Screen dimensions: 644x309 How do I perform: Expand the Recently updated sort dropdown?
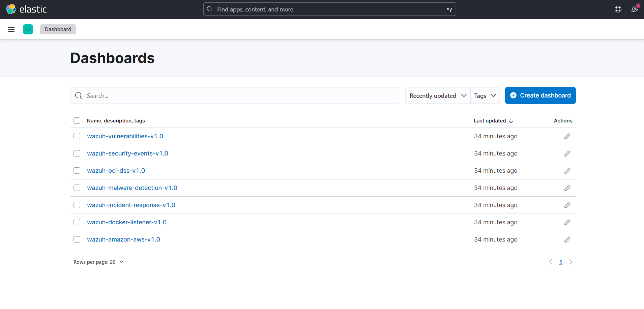tap(438, 96)
